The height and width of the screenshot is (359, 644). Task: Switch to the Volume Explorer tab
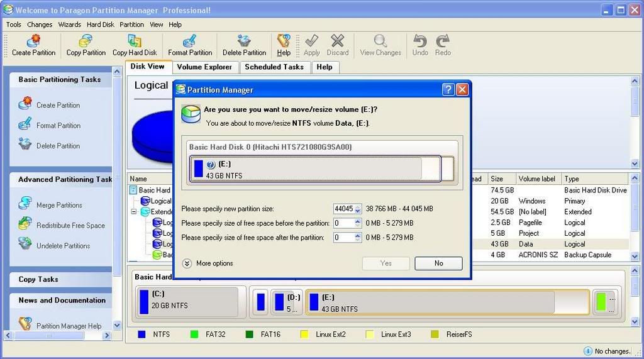204,67
